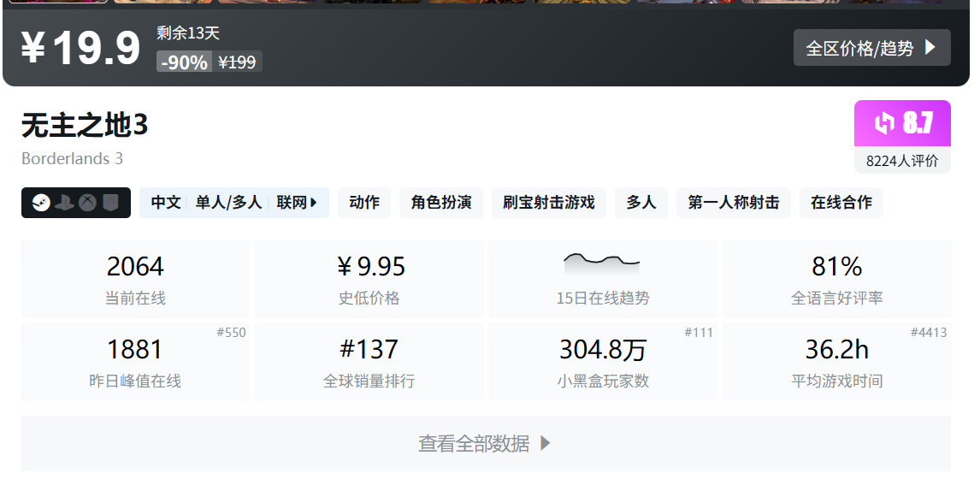Viewport: 980px width, 485px height.
Task: Click the -90% discount label
Action: (x=185, y=62)
